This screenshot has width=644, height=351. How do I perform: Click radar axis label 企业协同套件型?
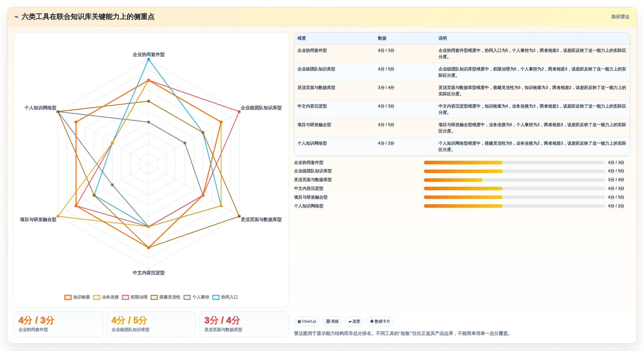tap(148, 55)
